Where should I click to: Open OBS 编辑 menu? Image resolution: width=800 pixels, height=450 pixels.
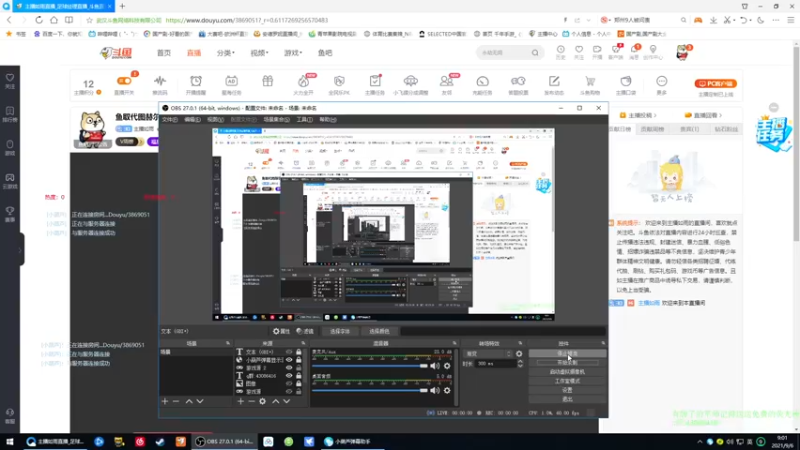pyautogui.click(x=192, y=119)
